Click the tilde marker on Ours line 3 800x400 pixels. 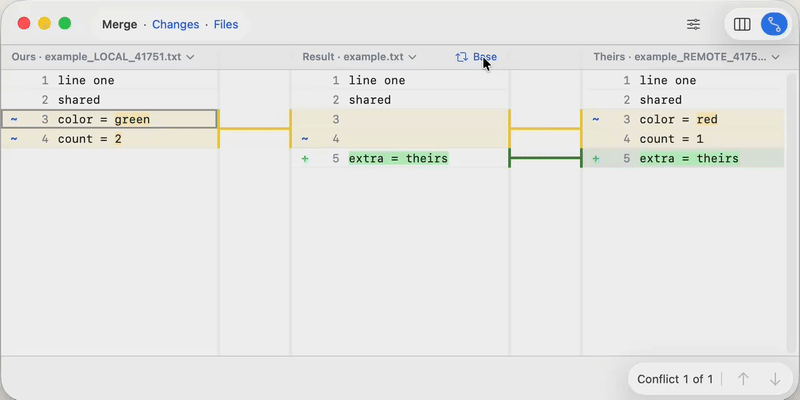tap(14, 120)
